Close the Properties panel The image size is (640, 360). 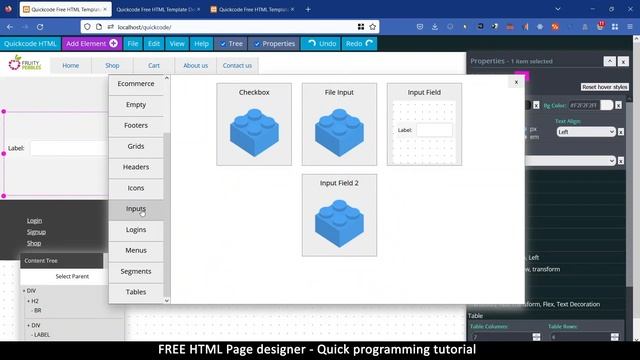click(x=623, y=62)
